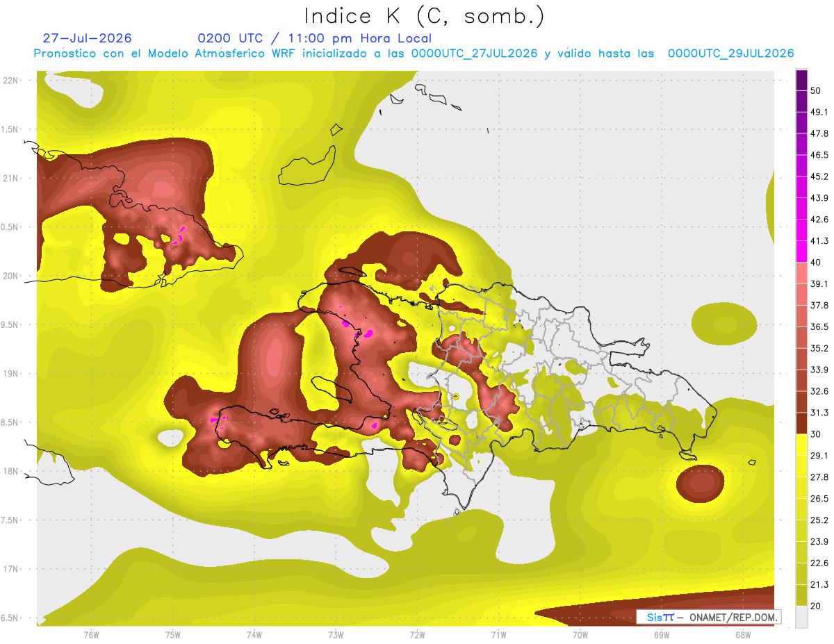
Task: Click the '72W' longitude label
Action: [x=417, y=635]
